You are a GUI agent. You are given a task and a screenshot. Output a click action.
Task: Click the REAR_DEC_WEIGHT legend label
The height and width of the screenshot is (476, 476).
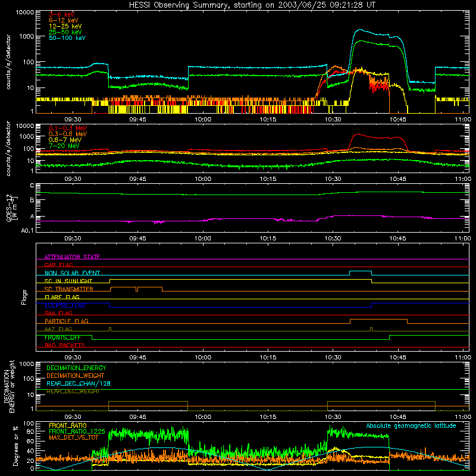tap(73, 392)
